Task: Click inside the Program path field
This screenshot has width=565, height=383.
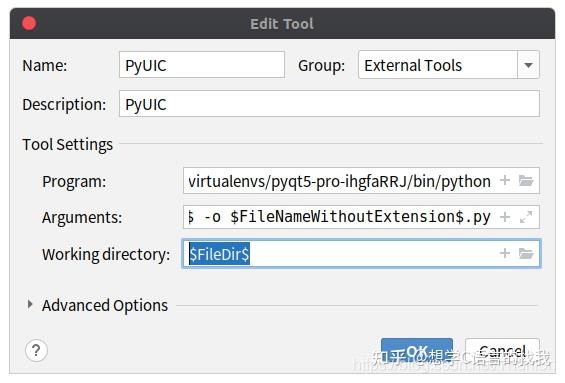Action: pyautogui.click(x=361, y=181)
